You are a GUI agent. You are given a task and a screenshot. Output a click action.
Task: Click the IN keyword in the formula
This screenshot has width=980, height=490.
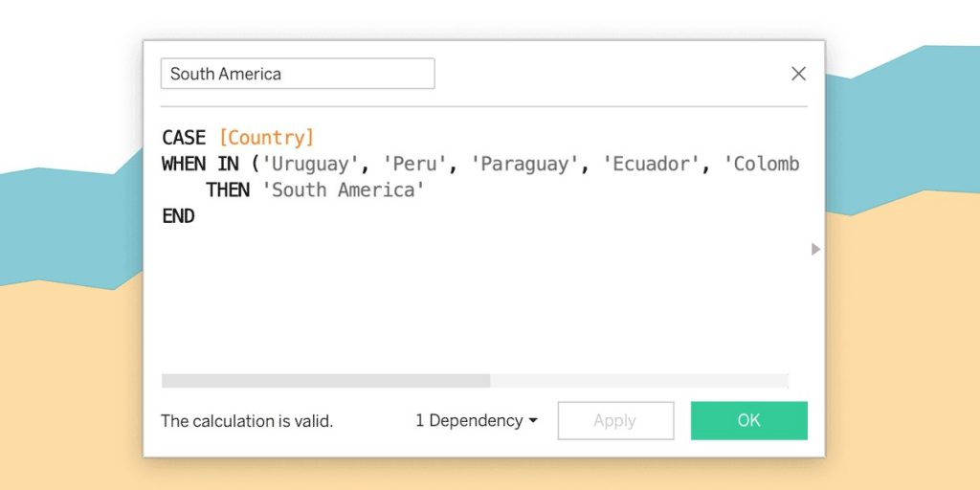pos(228,164)
